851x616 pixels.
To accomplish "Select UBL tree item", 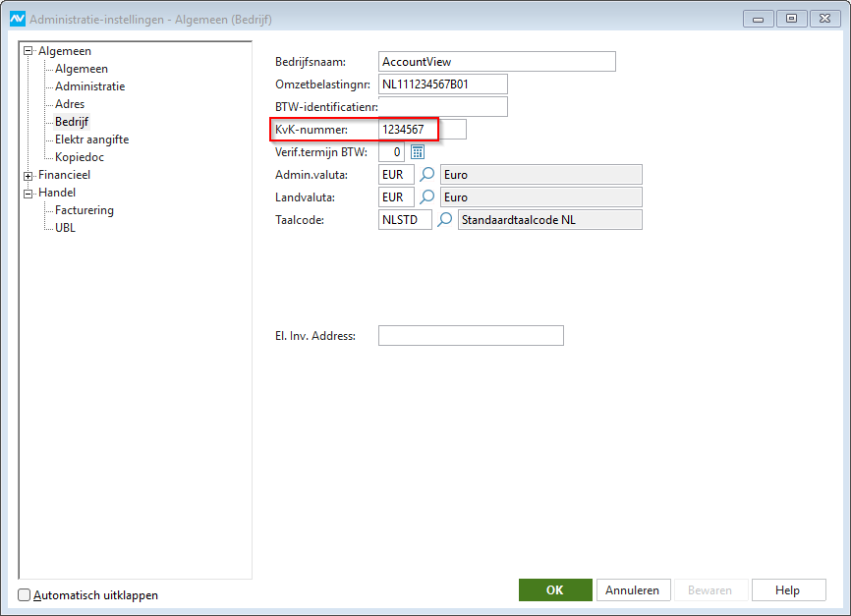I will click(x=65, y=228).
